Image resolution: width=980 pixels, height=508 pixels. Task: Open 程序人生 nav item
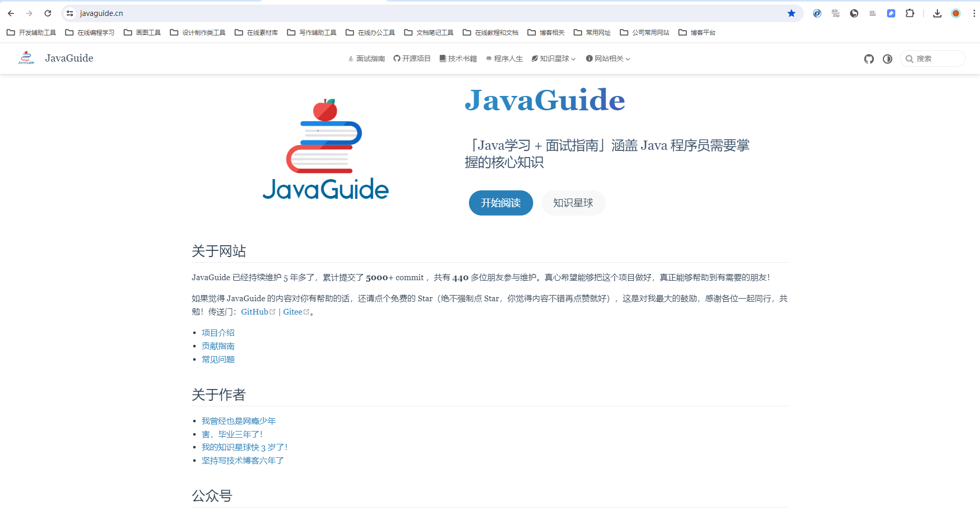(504, 58)
